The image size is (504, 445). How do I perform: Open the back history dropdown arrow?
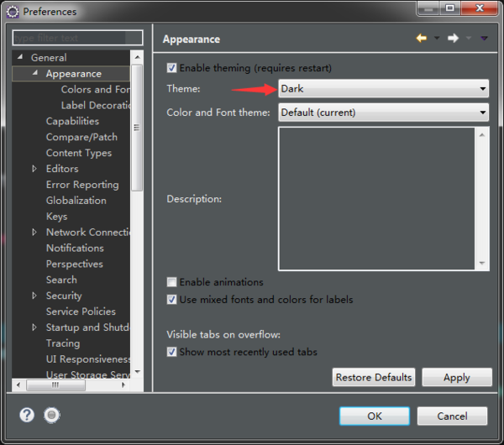pos(437,39)
